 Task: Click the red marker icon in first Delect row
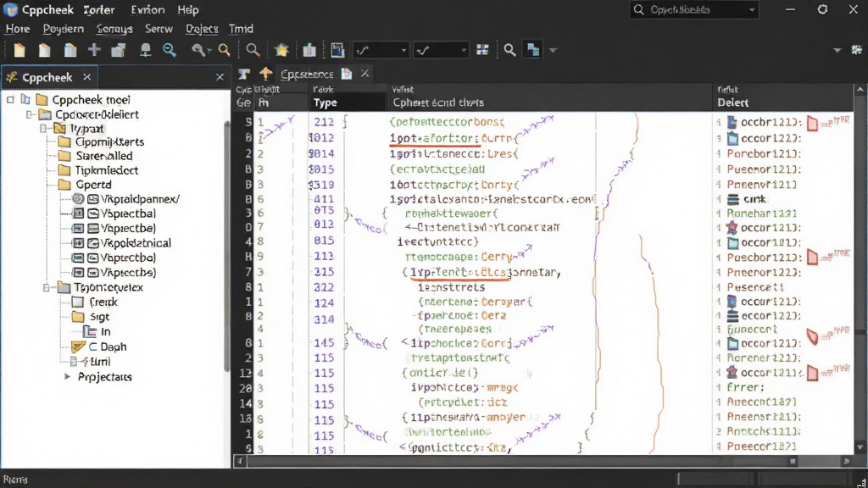812,123
